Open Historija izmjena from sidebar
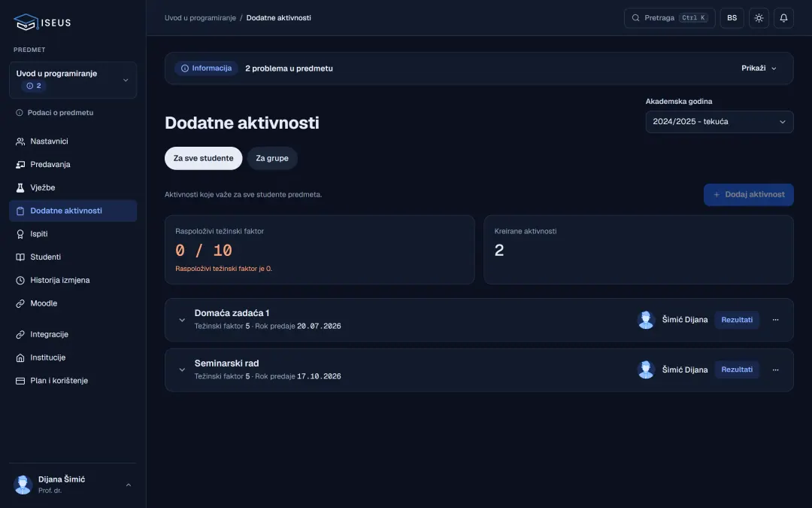The height and width of the screenshot is (508, 812). 73,281
